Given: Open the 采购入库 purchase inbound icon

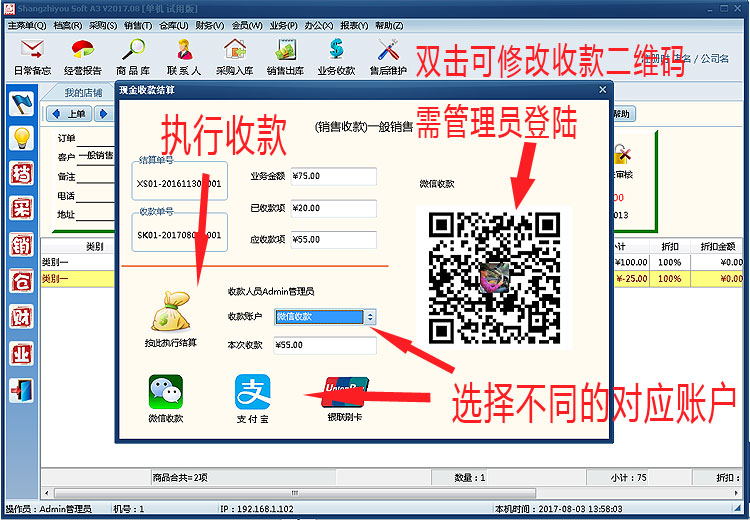Looking at the screenshot, I should pyautogui.click(x=234, y=57).
